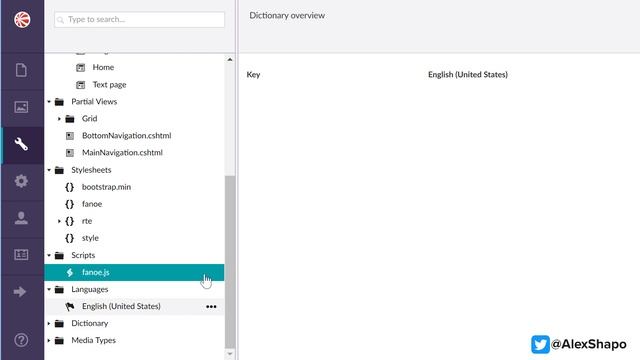
Task: Click the Umbraco logo icon
Action: pyautogui.click(x=22, y=20)
